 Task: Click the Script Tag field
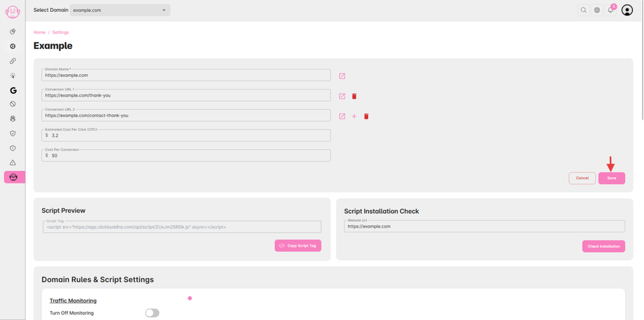pyautogui.click(x=182, y=227)
